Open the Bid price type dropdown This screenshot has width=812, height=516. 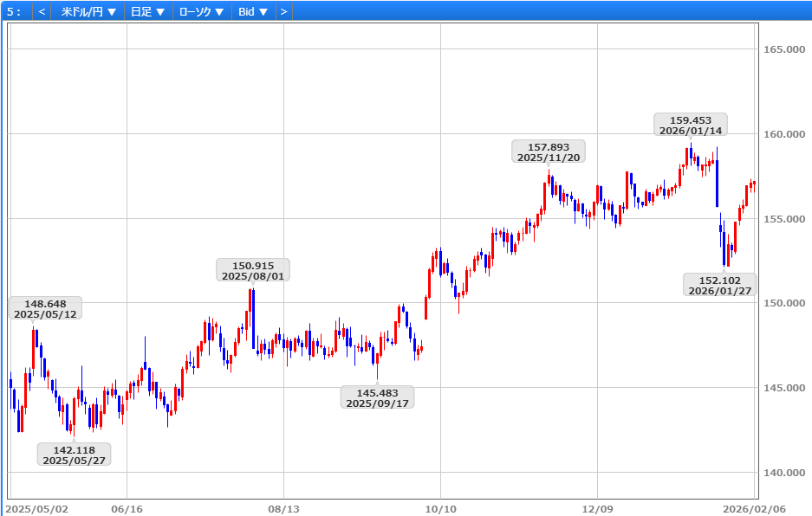point(253,11)
